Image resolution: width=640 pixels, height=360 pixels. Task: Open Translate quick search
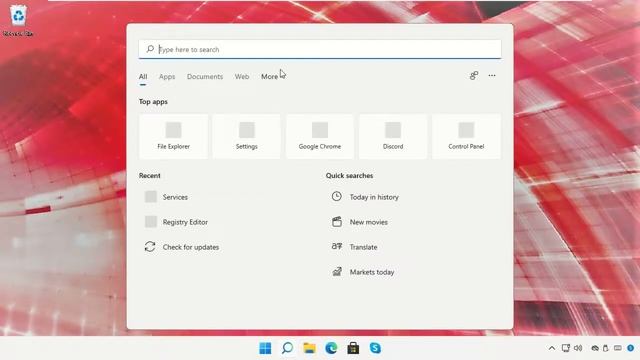tap(363, 247)
